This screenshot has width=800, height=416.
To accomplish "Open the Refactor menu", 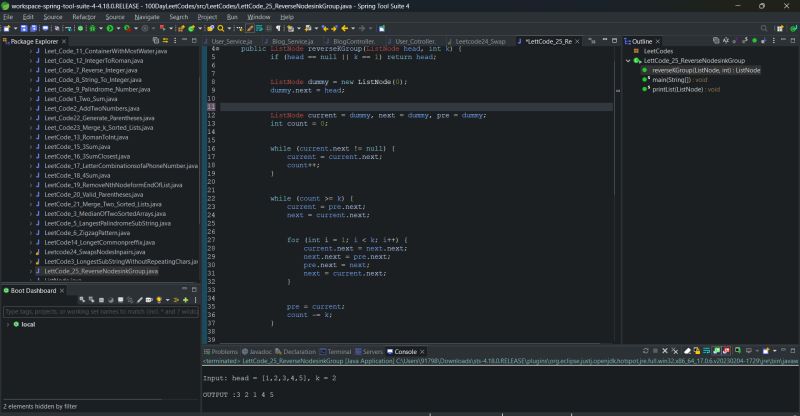I will click(84, 17).
